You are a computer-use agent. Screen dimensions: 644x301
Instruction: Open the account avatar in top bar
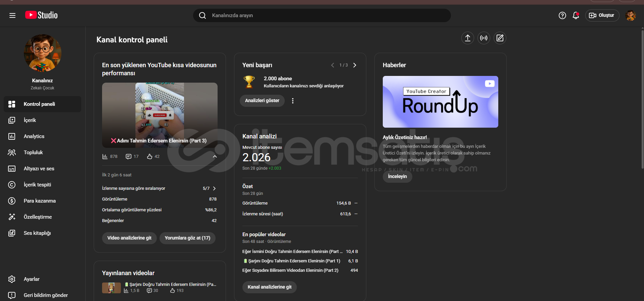pos(630,15)
